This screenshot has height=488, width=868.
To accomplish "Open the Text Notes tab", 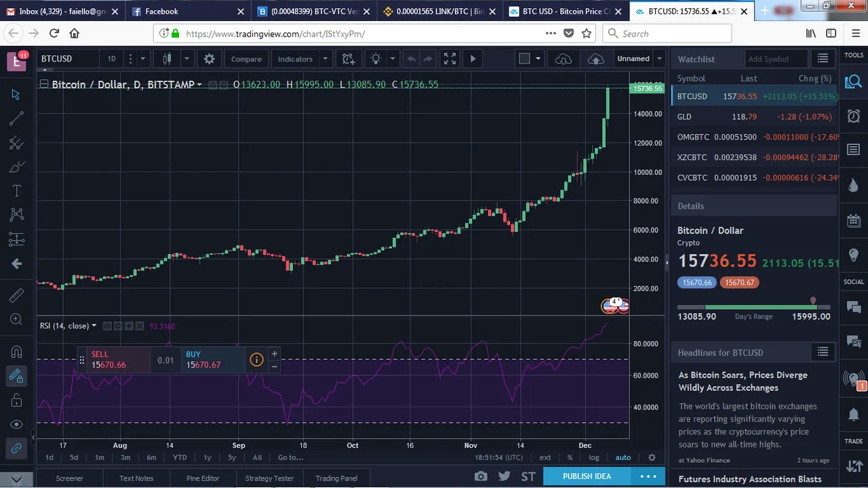I will point(136,479).
